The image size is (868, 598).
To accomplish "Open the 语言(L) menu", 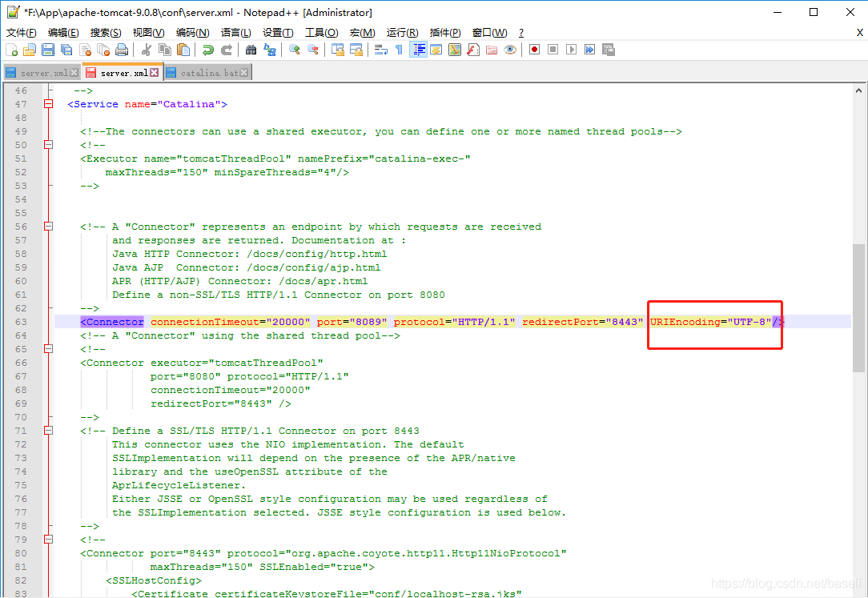I will (x=236, y=33).
